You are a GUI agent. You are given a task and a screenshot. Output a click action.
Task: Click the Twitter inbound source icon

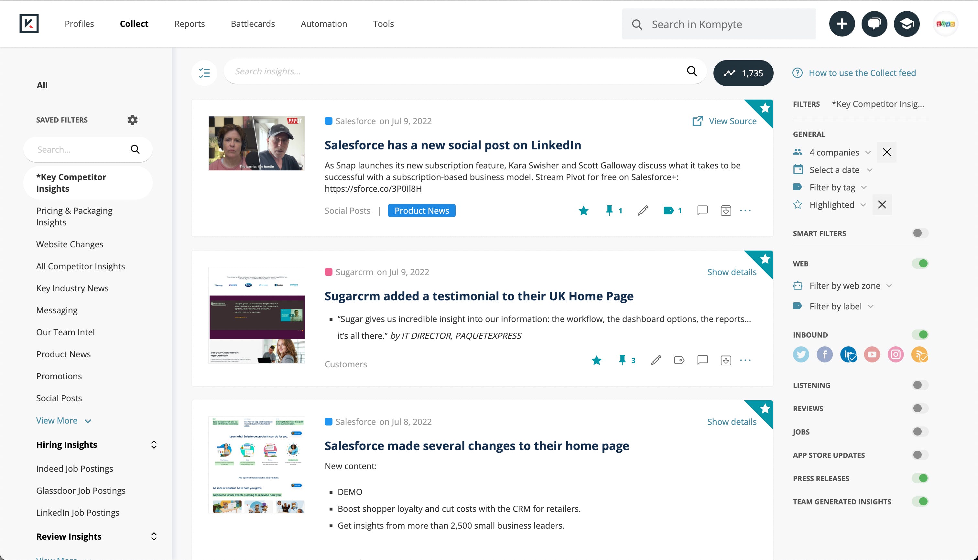(801, 354)
